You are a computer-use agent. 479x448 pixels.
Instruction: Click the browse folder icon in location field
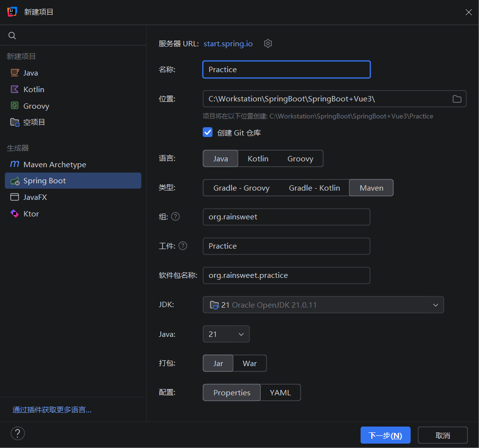(457, 98)
